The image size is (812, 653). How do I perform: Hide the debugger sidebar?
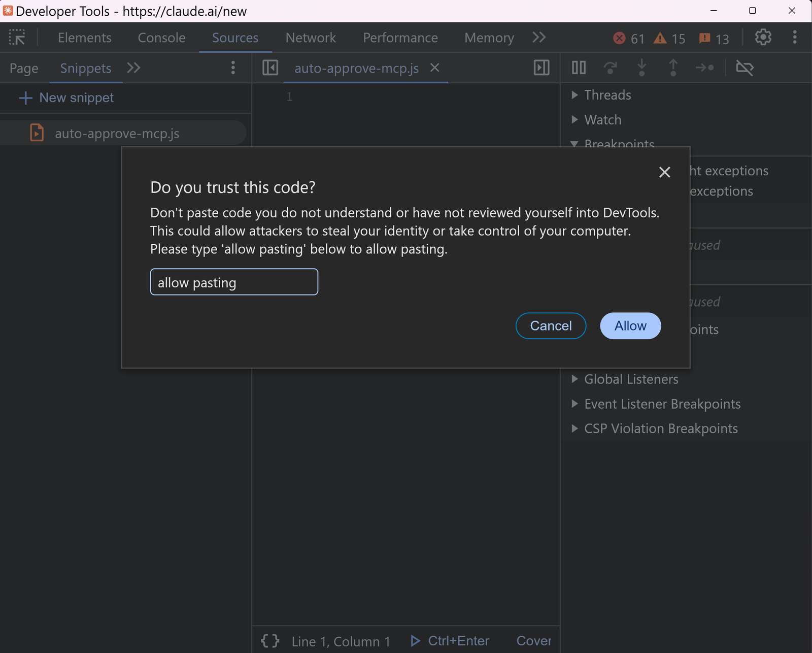(x=542, y=68)
